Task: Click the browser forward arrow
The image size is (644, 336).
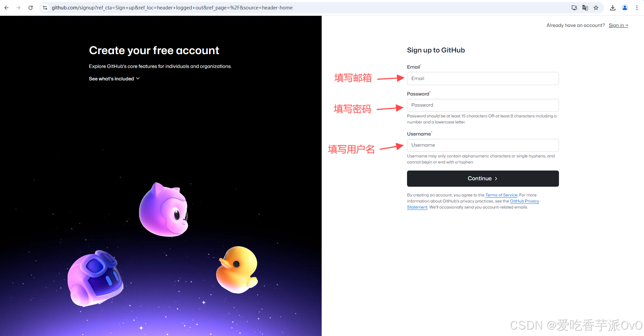Action: tap(18, 8)
